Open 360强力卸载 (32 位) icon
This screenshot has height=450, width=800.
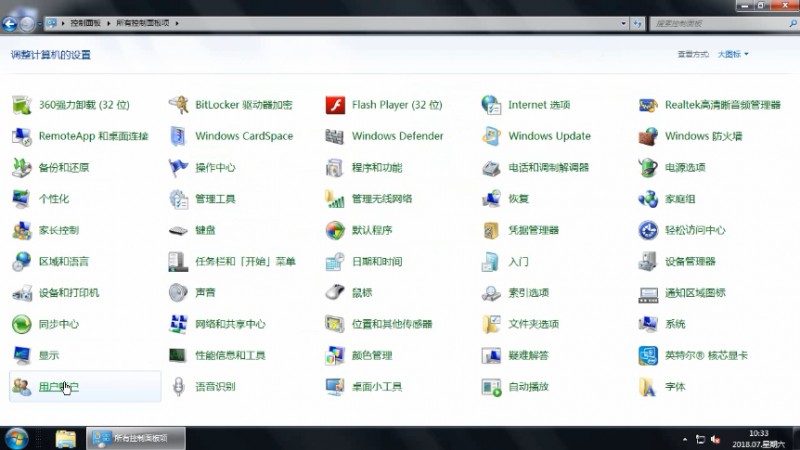(22, 105)
